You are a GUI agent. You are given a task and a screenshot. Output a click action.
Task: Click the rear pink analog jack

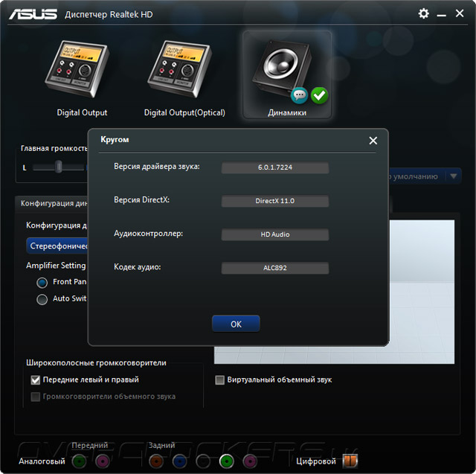click(250, 461)
